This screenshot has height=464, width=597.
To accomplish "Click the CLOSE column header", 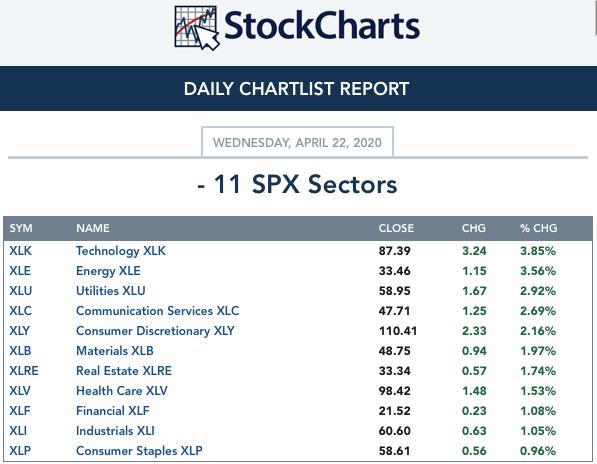I will (x=396, y=228).
